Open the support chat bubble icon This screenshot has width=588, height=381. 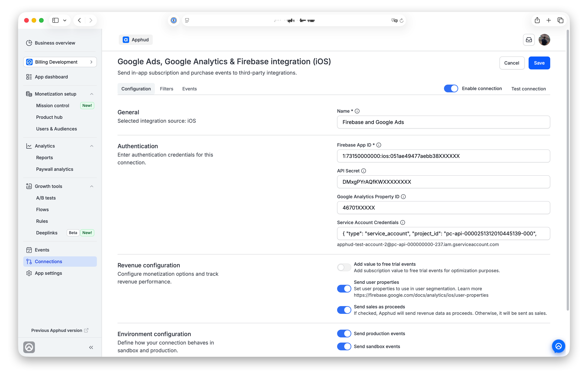click(559, 346)
